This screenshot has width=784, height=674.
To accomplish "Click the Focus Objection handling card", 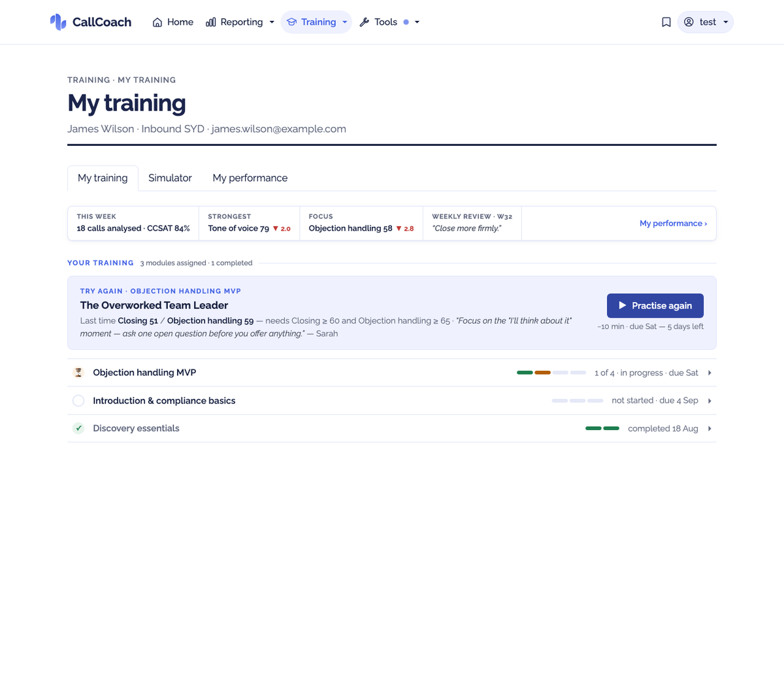I will click(x=361, y=224).
